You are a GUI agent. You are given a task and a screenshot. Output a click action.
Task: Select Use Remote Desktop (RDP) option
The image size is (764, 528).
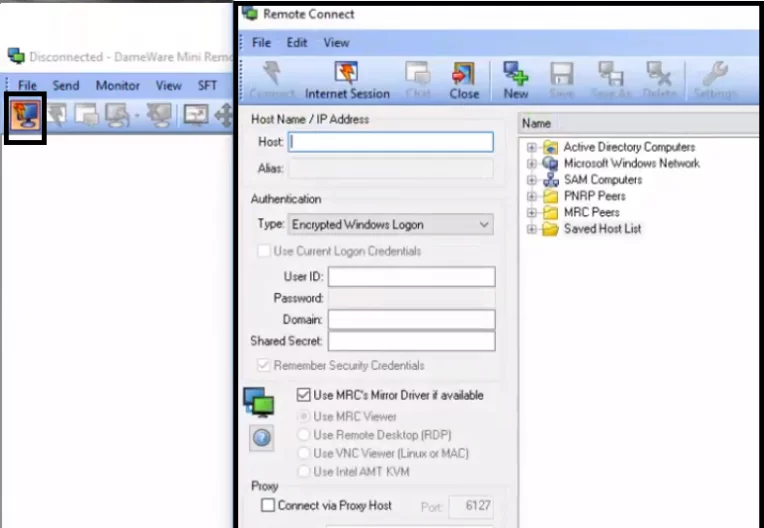304,434
